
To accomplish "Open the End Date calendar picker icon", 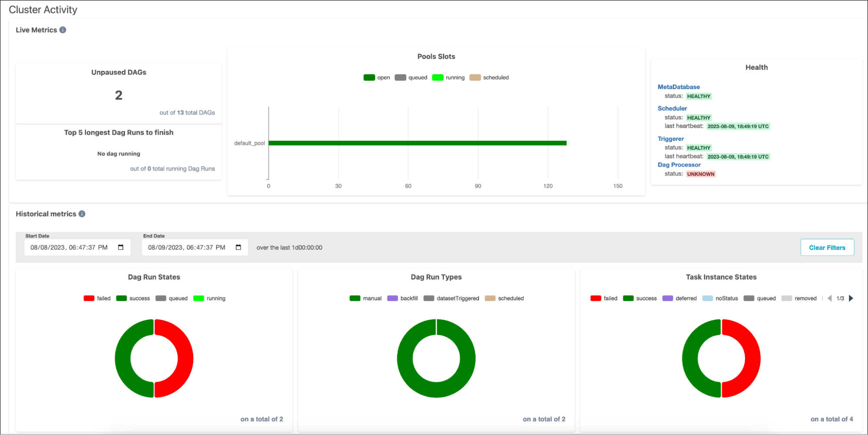I will [238, 247].
